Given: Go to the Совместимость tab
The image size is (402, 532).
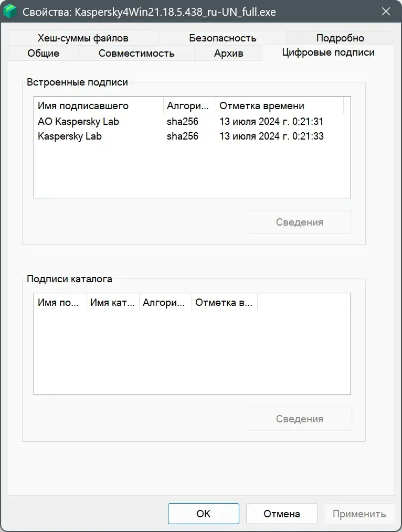Looking at the screenshot, I should pos(136,53).
